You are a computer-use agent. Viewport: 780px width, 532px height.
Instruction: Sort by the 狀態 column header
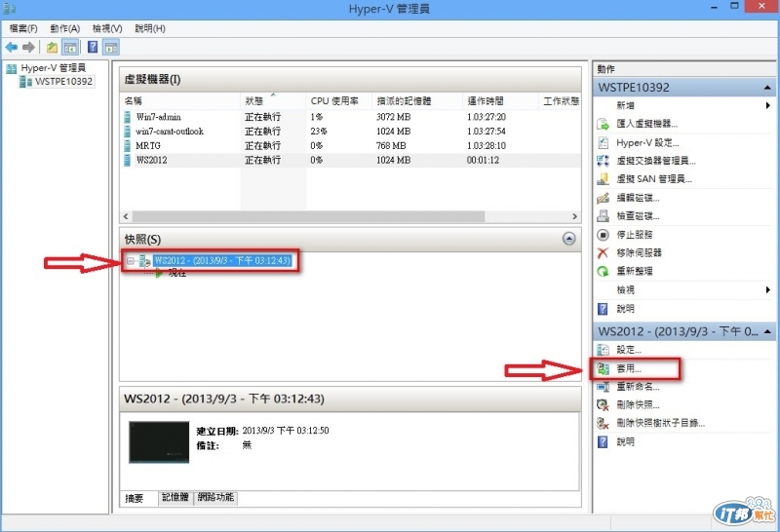(273, 101)
